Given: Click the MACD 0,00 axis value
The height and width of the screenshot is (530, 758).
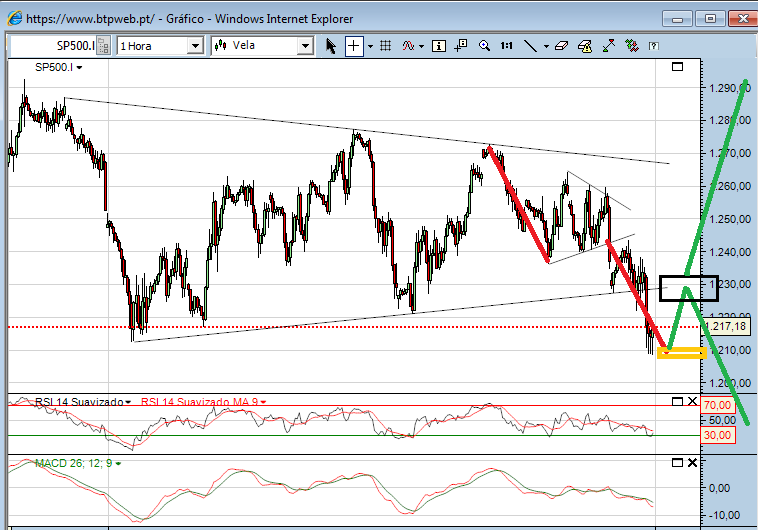Looking at the screenshot, I should tap(719, 488).
